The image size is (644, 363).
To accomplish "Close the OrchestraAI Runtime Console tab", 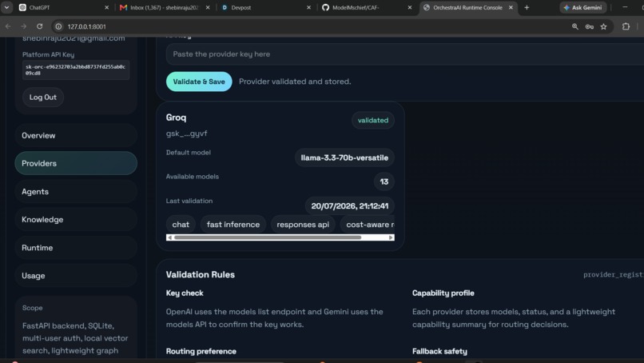I will click(511, 7).
